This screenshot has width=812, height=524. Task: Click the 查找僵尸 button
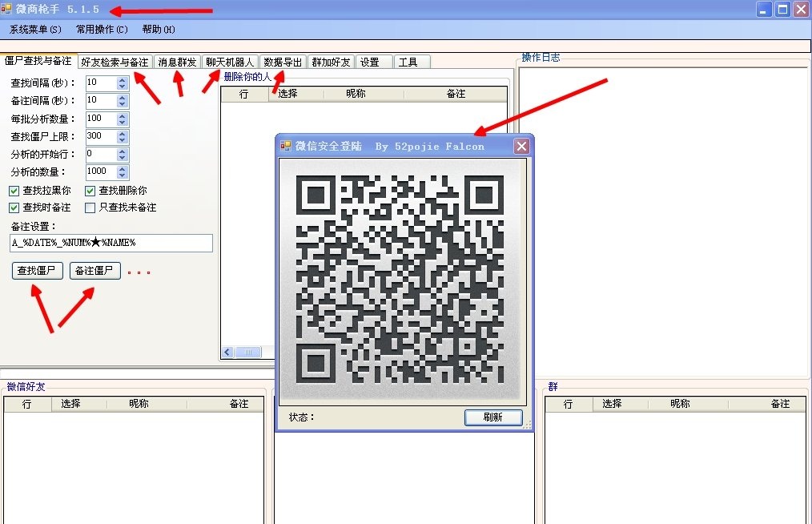pyautogui.click(x=38, y=271)
